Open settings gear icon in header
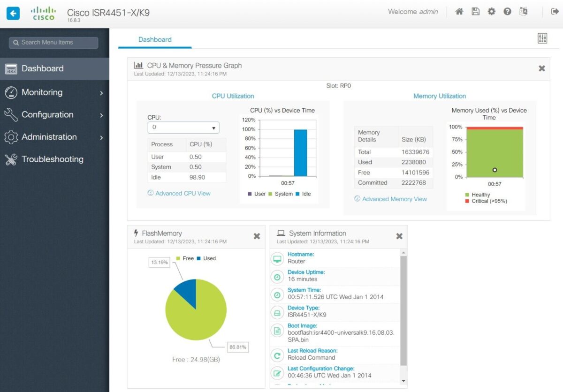This screenshot has width=563, height=392. [x=491, y=12]
